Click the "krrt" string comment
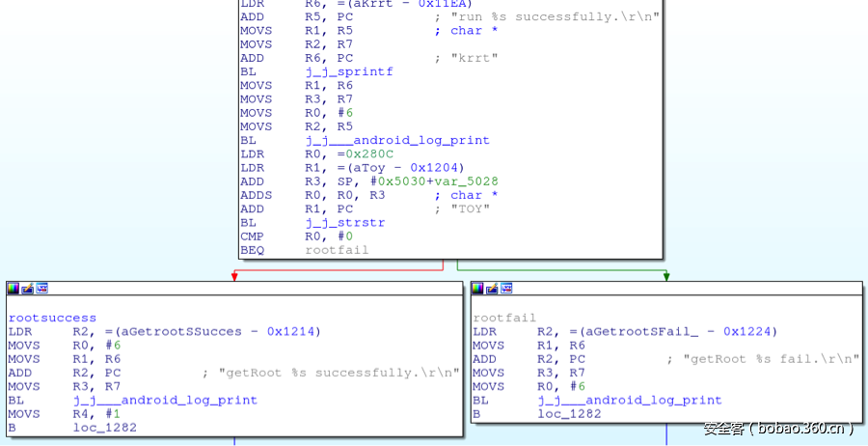The image size is (868, 446). tap(474, 58)
